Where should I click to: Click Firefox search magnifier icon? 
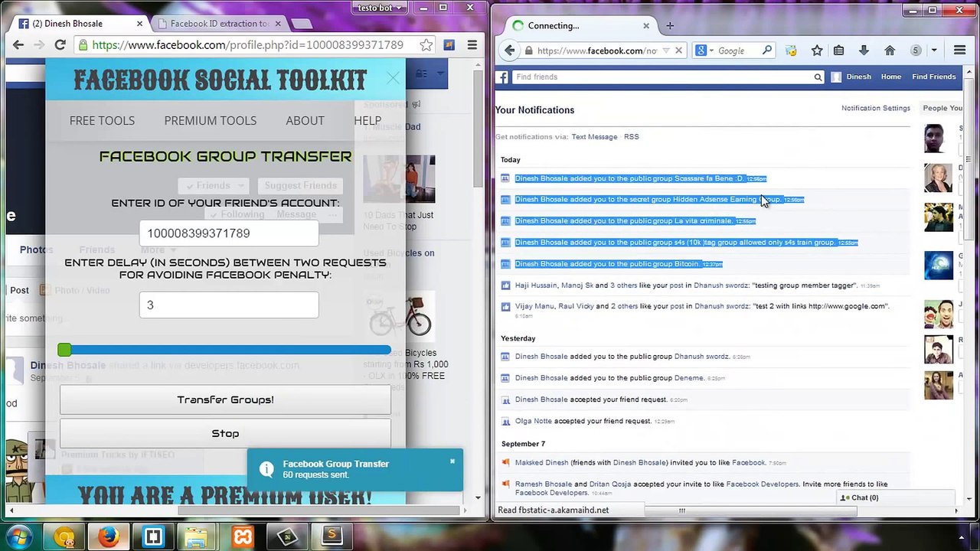[x=766, y=51]
